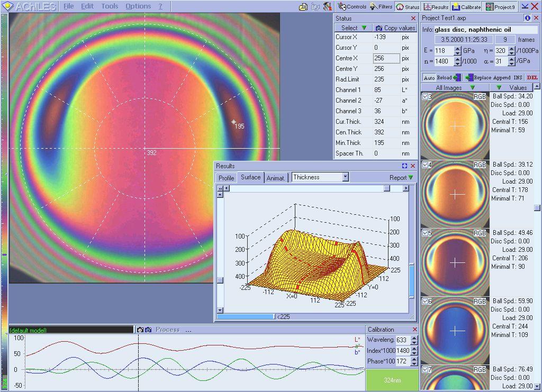
Task: Toggle the Status toolbar button
Action: tap(408, 6)
